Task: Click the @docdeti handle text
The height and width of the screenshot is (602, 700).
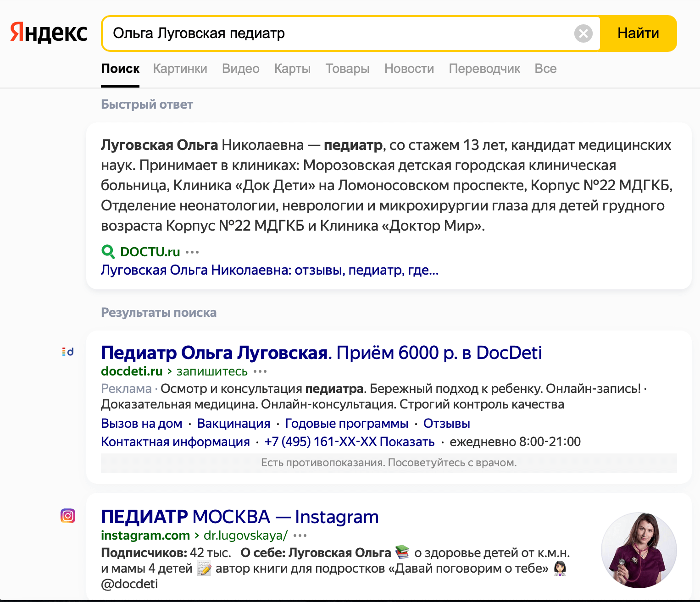Action: pyautogui.click(x=129, y=584)
